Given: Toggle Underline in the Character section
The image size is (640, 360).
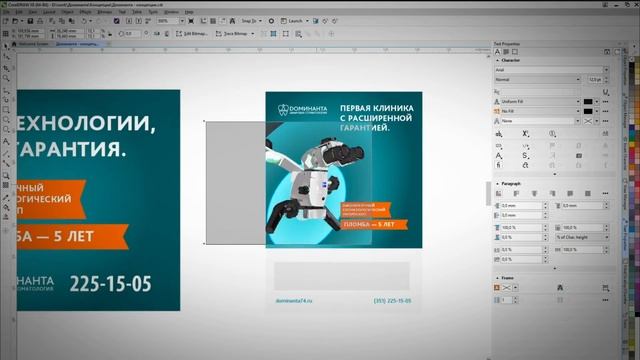Looking at the screenshot, I should pyautogui.click(x=606, y=92).
